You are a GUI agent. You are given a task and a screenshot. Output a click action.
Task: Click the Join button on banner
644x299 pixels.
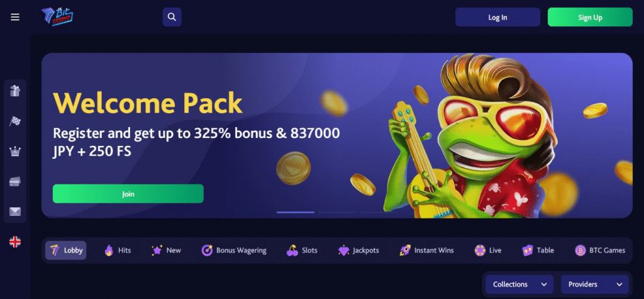pos(128,194)
